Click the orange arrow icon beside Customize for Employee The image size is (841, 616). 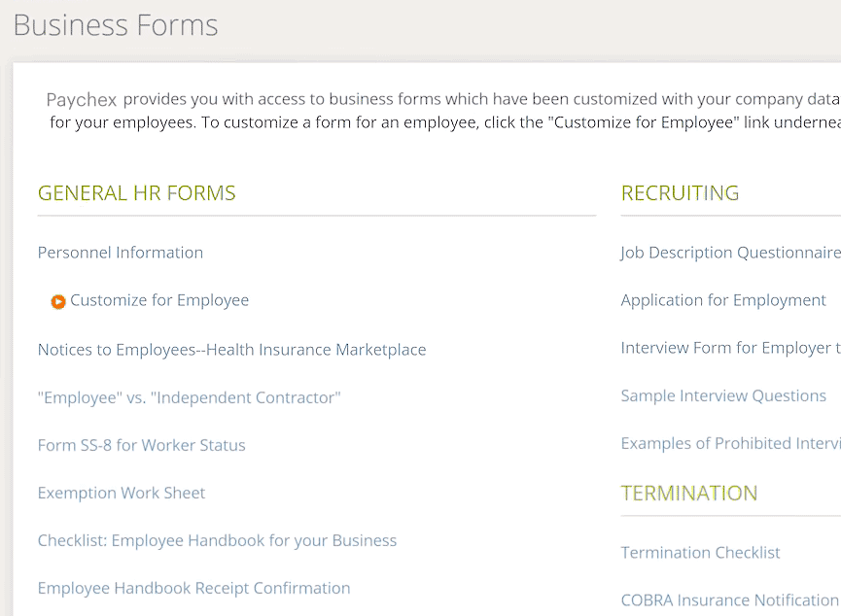coord(58,302)
